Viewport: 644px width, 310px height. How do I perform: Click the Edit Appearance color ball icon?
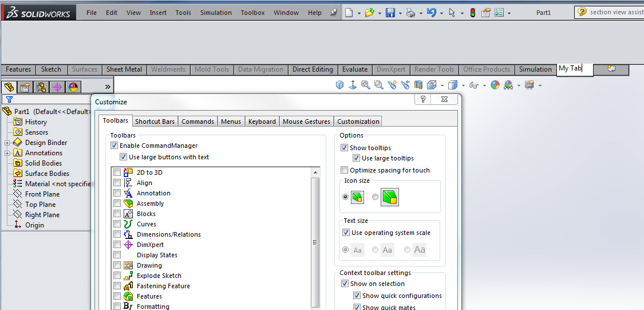click(495, 85)
